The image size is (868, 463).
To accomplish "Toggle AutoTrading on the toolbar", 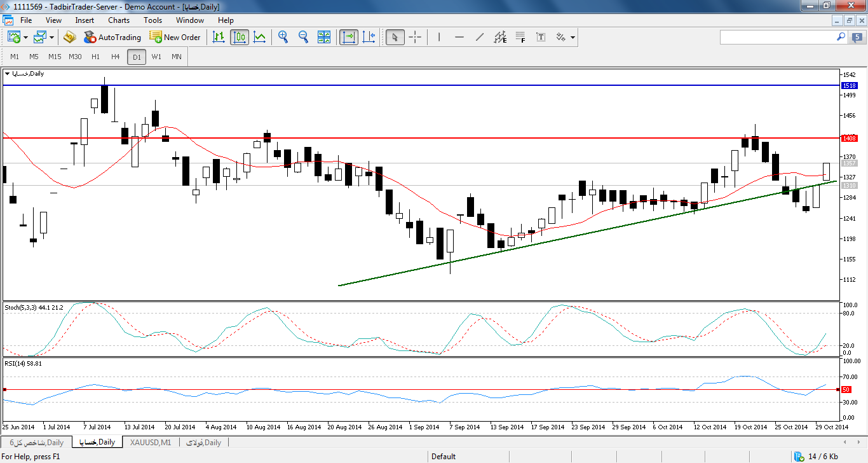I will [x=112, y=37].
